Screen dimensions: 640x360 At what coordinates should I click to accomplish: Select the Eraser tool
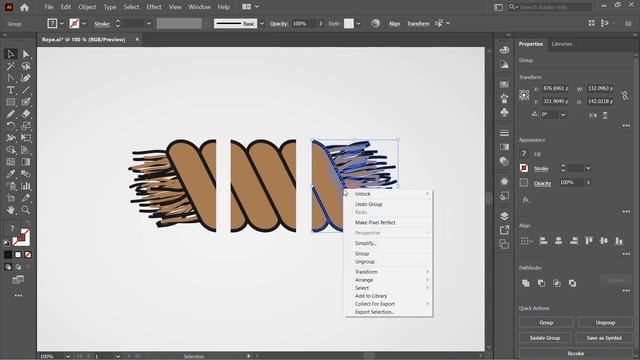(26, 114)
